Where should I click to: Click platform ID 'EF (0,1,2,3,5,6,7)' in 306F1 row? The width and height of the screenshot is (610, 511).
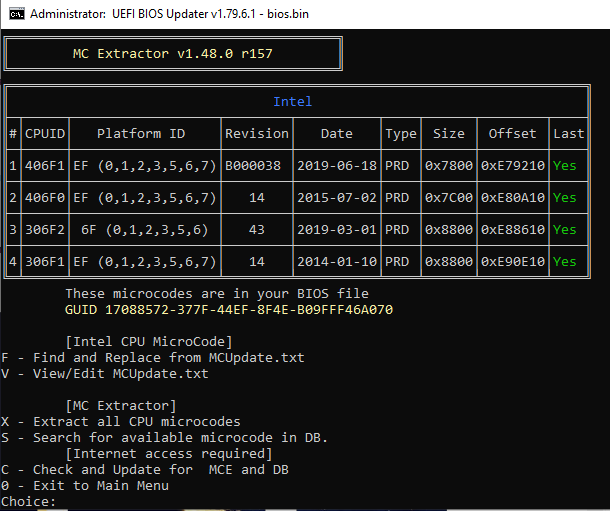click(145, 262)
